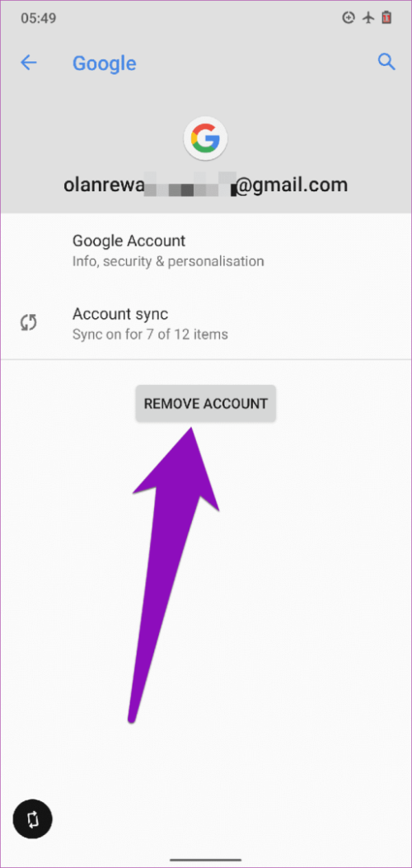Tap the data saver status icon
The image size is (412, 868).
[349, 17]
